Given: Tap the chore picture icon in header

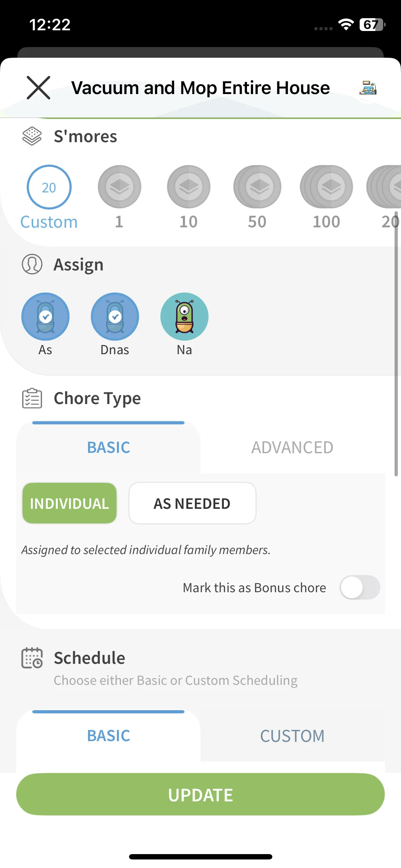Looking at the screenshot, I should pyautogui.click(x=368, y=88).
